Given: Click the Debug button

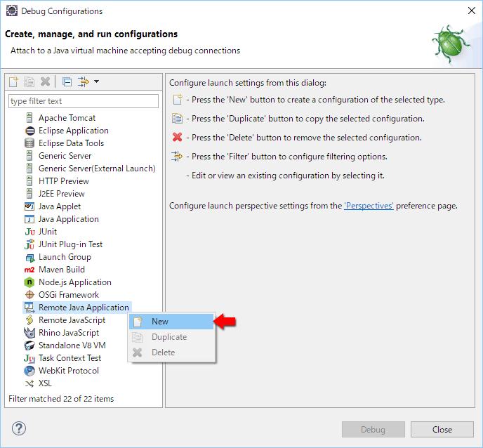Looking at the screenshot, I should pos(373,430).
